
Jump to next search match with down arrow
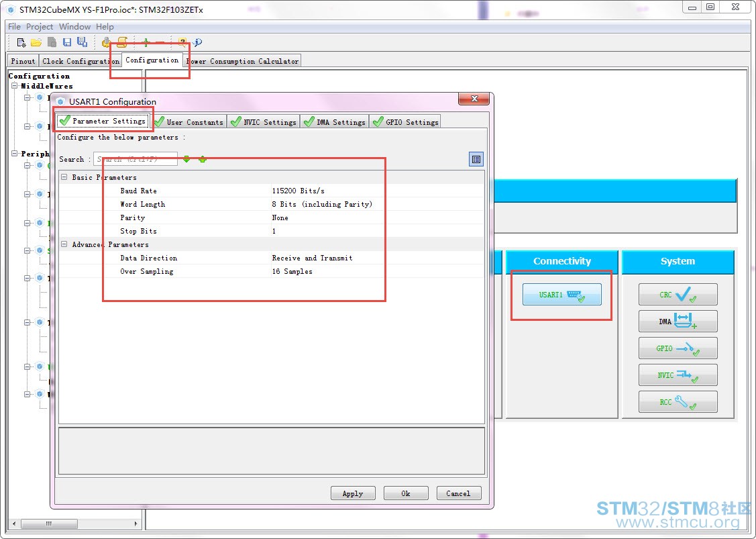click(186, 159)
